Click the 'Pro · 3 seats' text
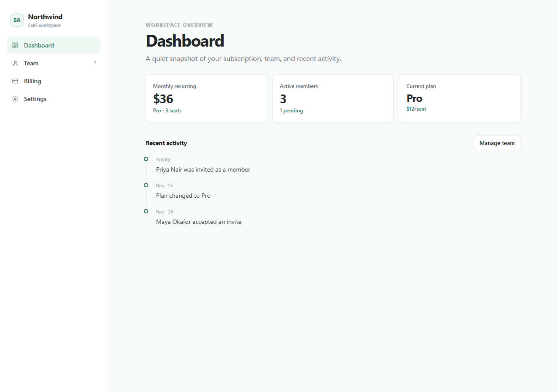The image size is (558, 392). click(167, 111)
